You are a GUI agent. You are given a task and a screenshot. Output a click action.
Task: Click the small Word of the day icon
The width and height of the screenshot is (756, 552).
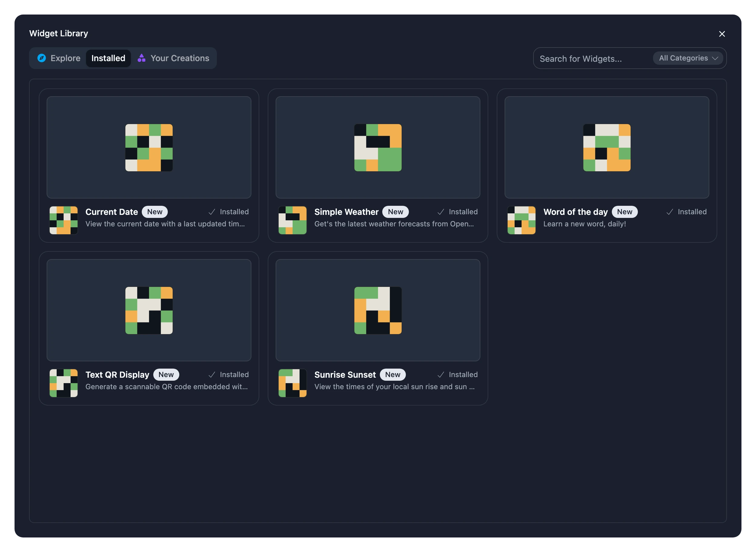click(x=521, y=220)
